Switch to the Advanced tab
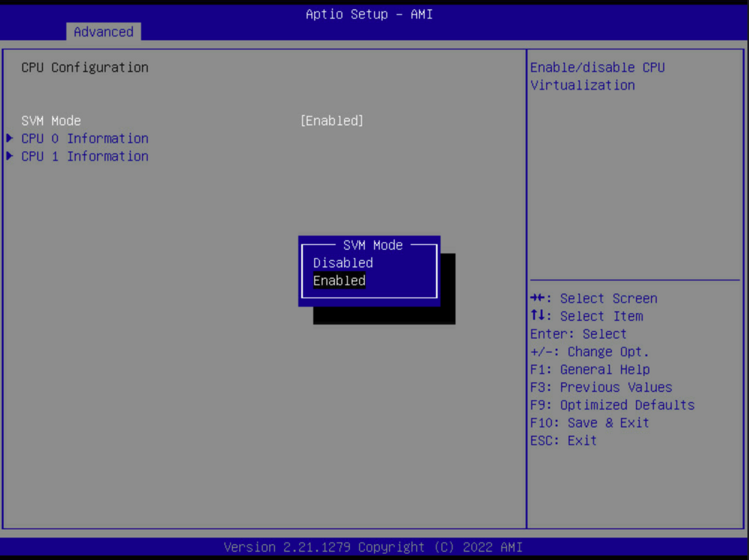The width and height of the screenshot is (749, 560). pyautogui.click(x=103, y=32)
